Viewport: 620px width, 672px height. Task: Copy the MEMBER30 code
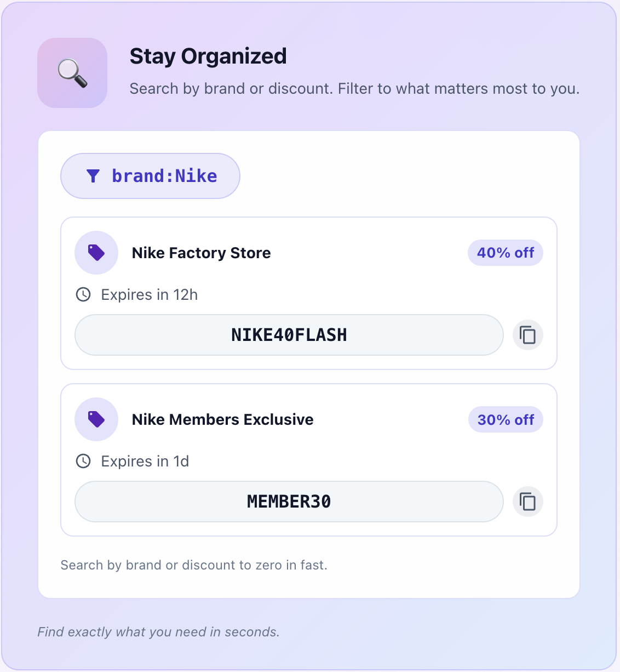[527, 501]
